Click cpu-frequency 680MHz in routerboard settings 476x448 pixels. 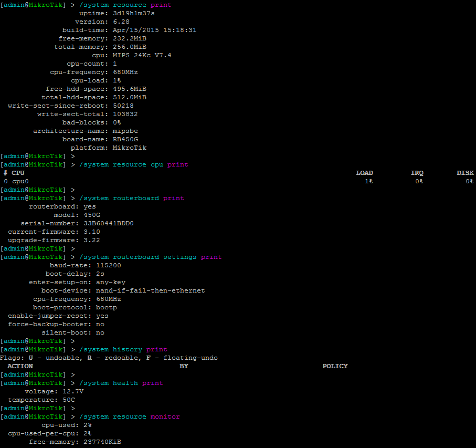tap(109, 299)
